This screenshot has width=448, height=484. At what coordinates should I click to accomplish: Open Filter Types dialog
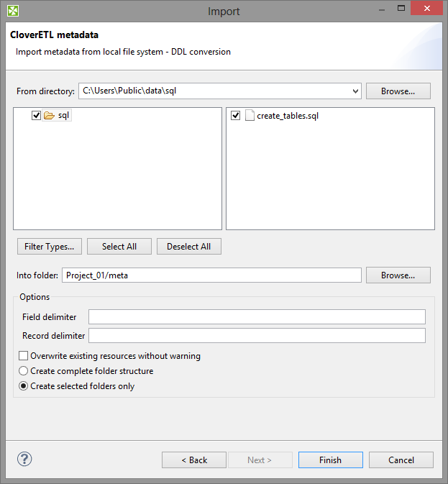[x=50, y=247]
